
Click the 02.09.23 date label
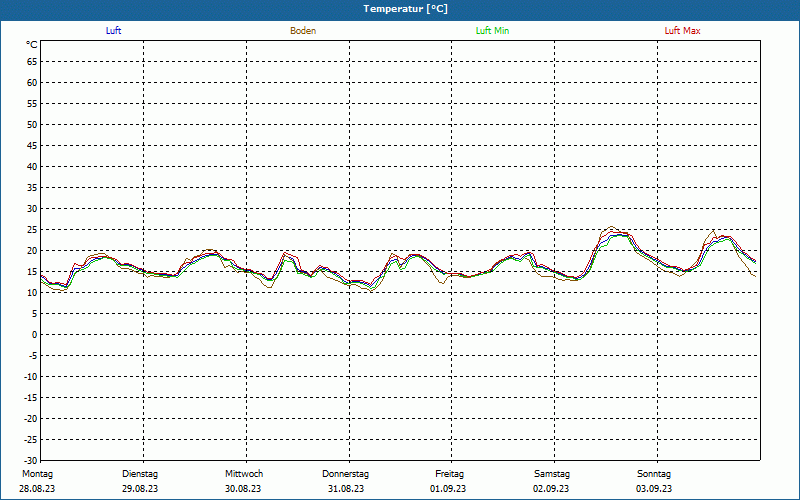click(551, 489)
